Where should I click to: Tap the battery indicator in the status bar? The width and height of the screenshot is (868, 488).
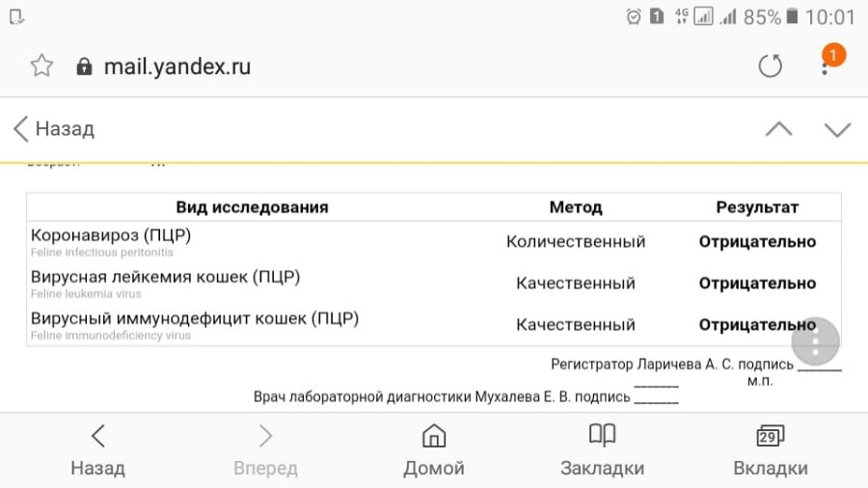click(x=792, y=16)
